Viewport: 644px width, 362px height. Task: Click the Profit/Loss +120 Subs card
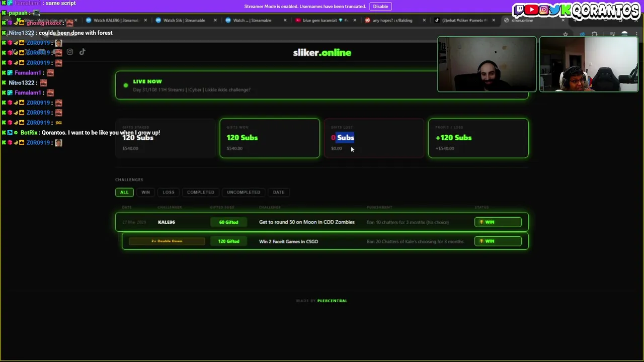pos(478,138)
